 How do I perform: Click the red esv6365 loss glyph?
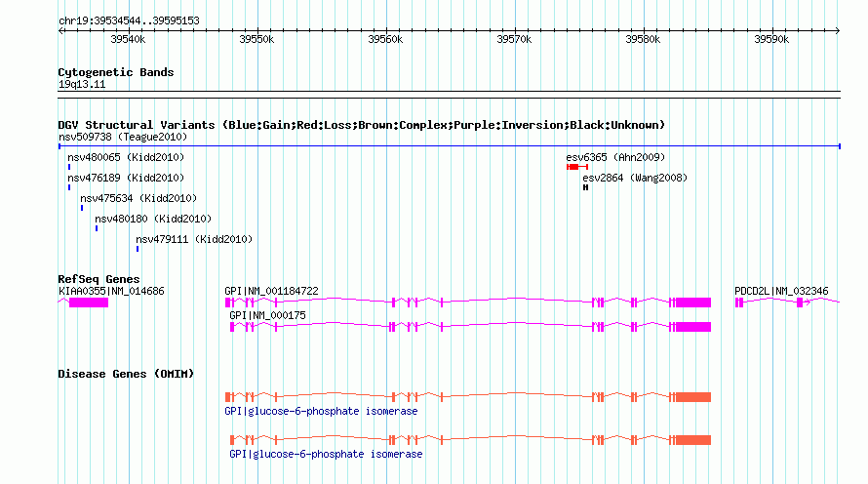[x=576, y=167]
